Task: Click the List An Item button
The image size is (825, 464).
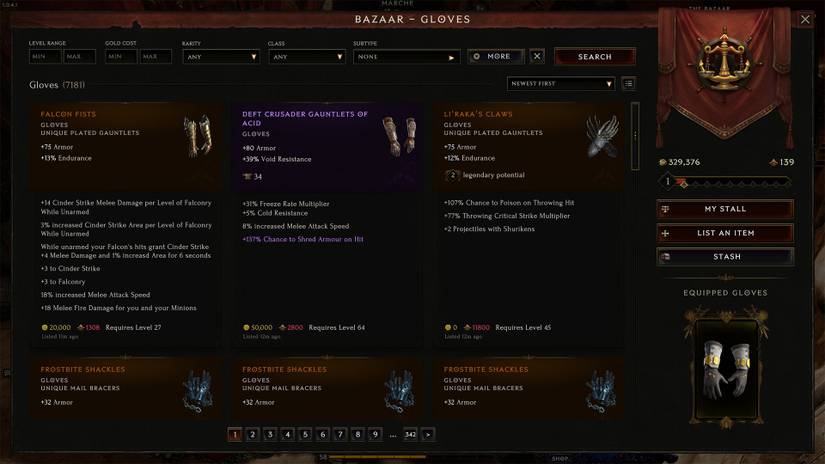Action: tap(725, 233)
